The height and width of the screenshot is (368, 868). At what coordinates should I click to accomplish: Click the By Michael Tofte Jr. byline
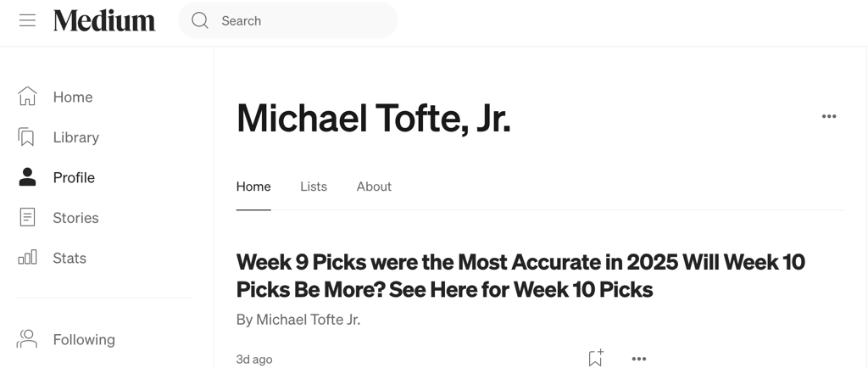(x=298, y=320)
